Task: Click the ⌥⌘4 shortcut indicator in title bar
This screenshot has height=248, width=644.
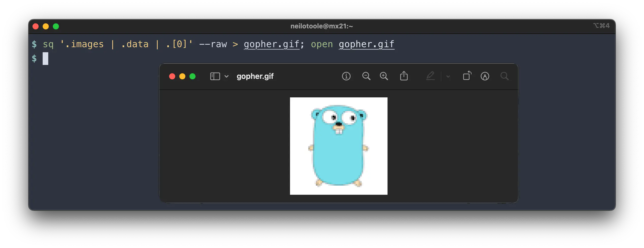Action: pos(601,26)
